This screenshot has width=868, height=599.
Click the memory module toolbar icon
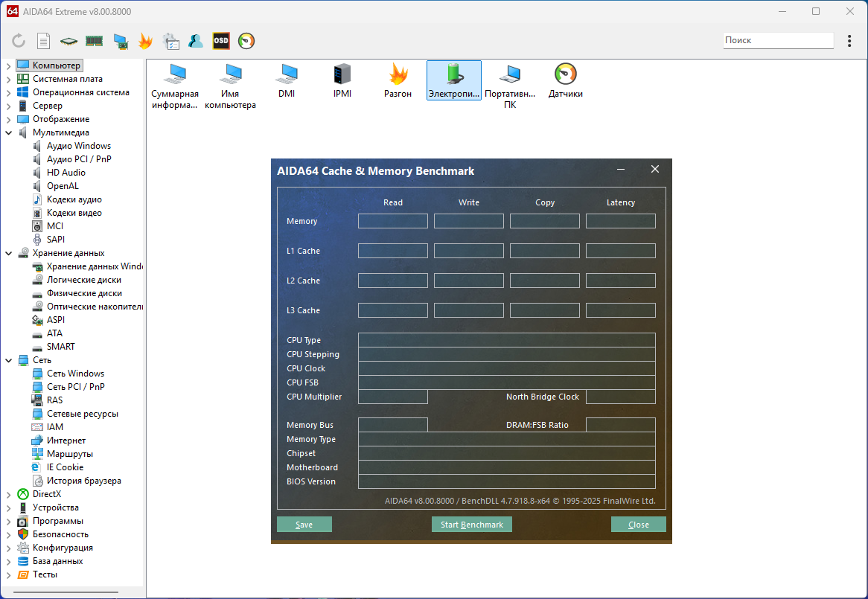94,41
